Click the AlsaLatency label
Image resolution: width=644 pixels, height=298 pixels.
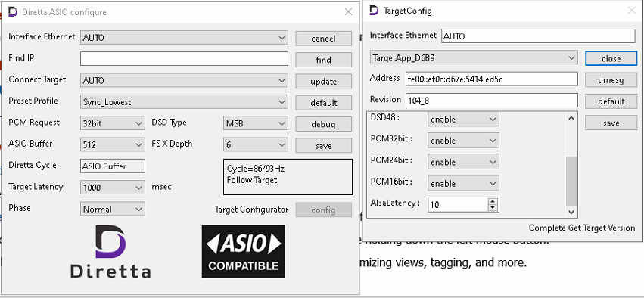(396, 203)
